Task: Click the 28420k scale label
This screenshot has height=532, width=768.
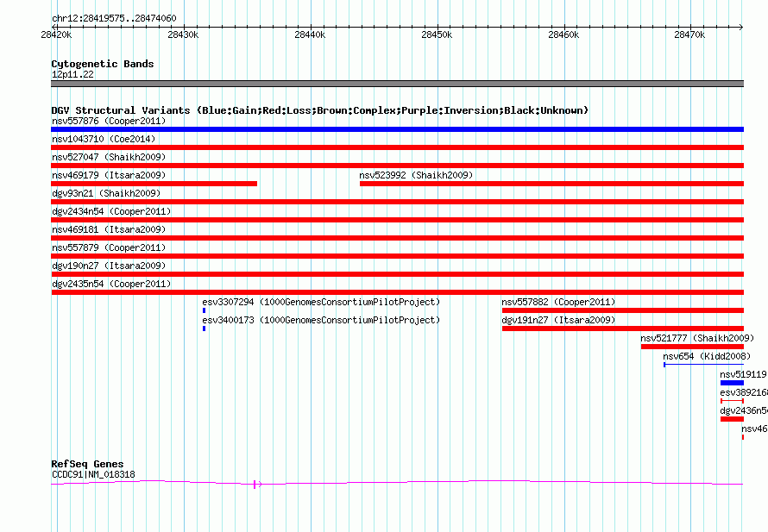Action: [x=56, y=34]
